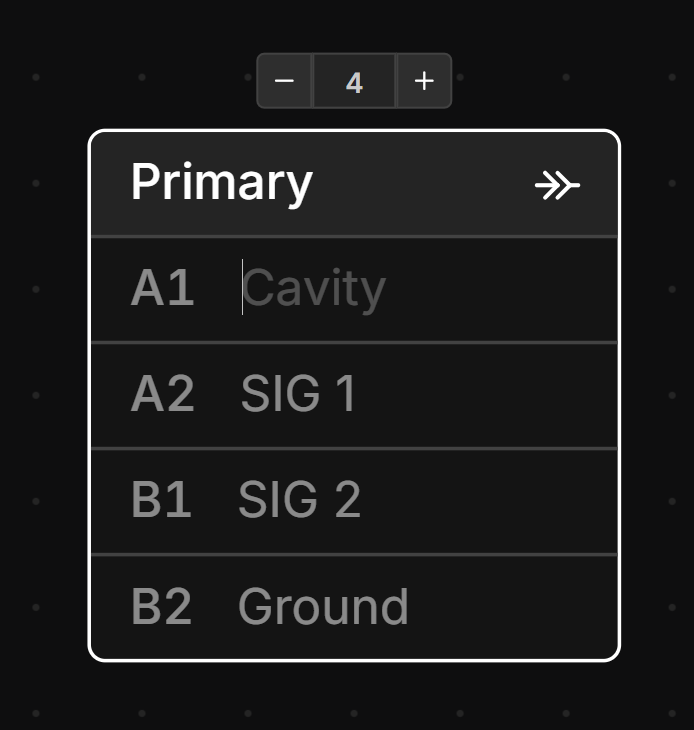Viewport: 694px width, 730px height.
Task: Click empty space right of Cavity in A1 row
Action: pos(500,289)
